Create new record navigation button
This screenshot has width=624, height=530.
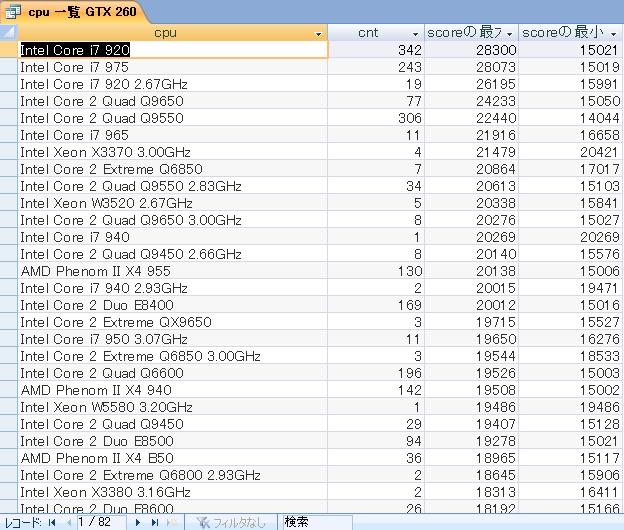coord(172,522)
